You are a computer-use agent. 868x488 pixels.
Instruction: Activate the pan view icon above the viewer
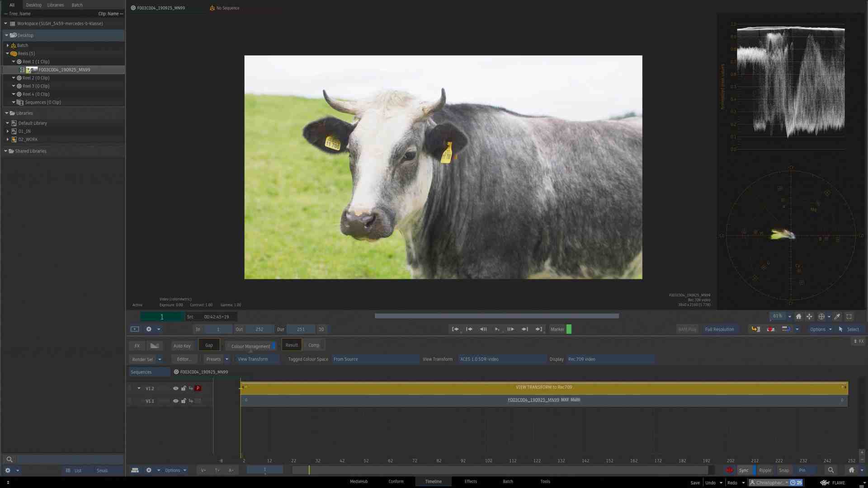pos(809,317)
